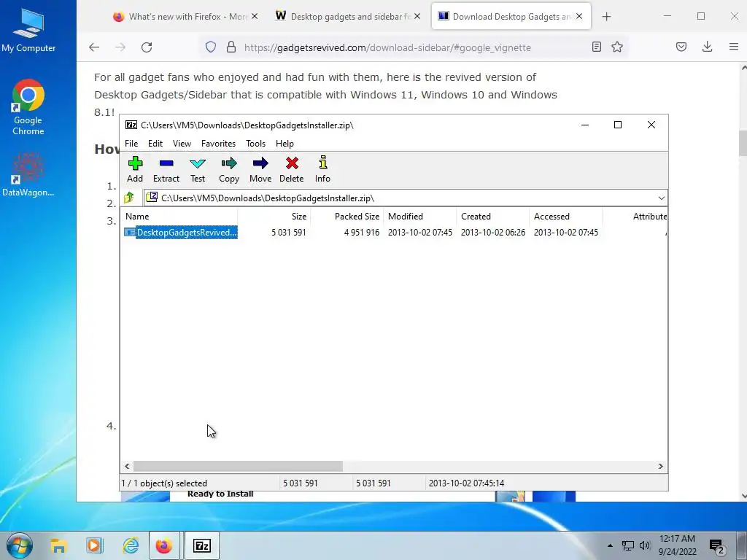Switch to the Desktop gadgets and sidebar tab
Viewport: 747px width, 560px height.
pyautogui.click(x=348, y=17)
